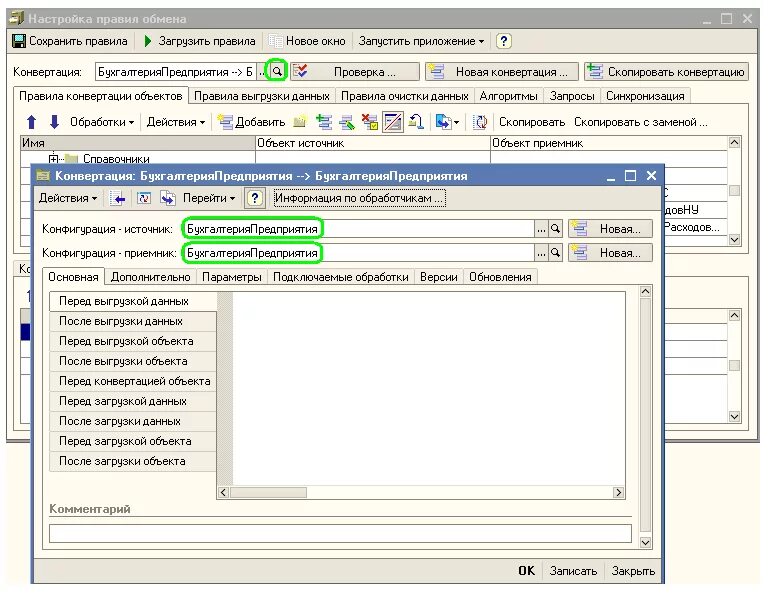The width and height of the screenshot is (771, 597).
Task: Click Новое окно toolbar button
Action: tap(307, 41)
